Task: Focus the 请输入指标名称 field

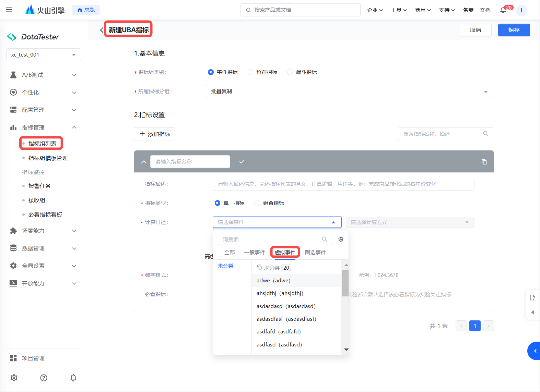Action: [190, 162]
